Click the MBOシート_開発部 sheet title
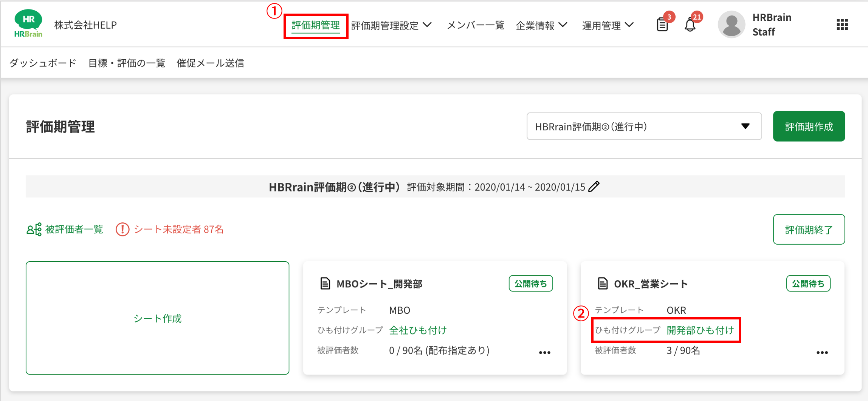Viewport: 868px width, 401px height. (379, 284)
